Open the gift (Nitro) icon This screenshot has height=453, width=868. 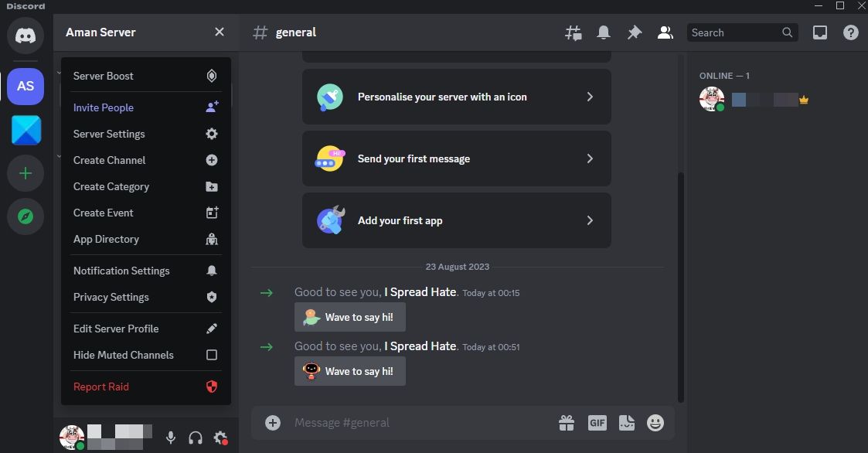(567, 422)
